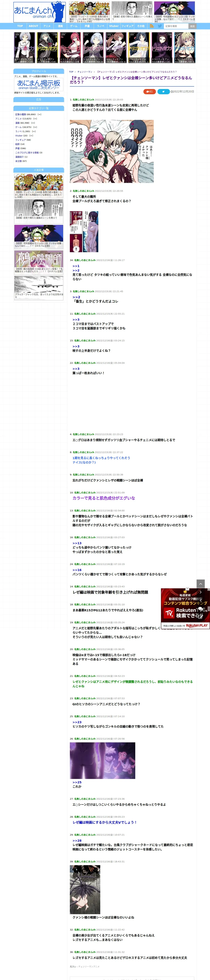This screenshot has width=210, height=980.
Task: Click the 検索 search button
Action: (192, 26)
